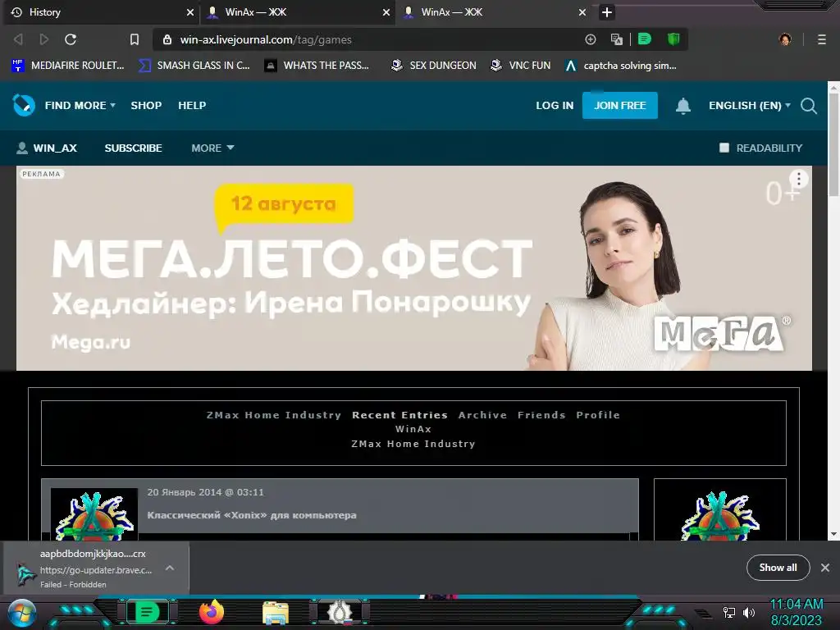Click the post author avatar thumbnail
The width and height of the screenshot is (840, 630).
pyautogui.click(x=94, y=514)
